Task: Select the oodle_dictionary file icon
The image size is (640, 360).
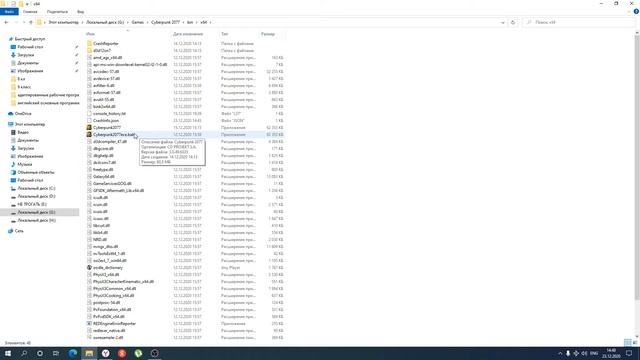Action: click(89, 268)
